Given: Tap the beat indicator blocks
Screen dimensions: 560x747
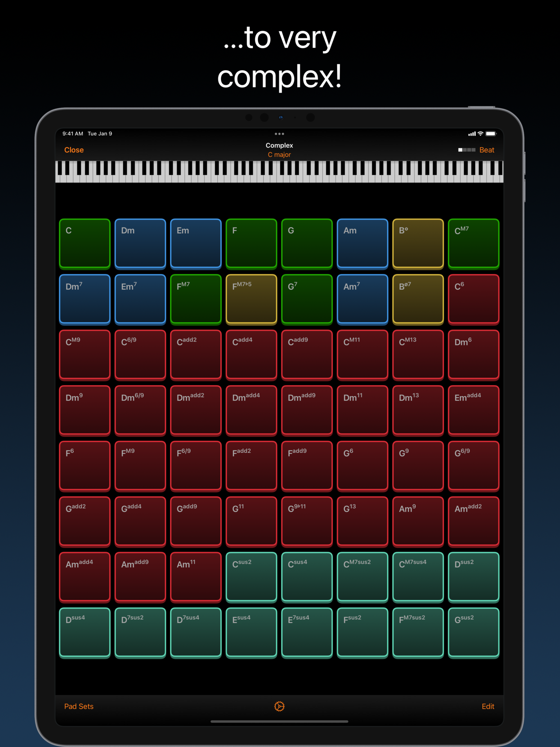Looking at the screenshot, I should click(467, 150).
